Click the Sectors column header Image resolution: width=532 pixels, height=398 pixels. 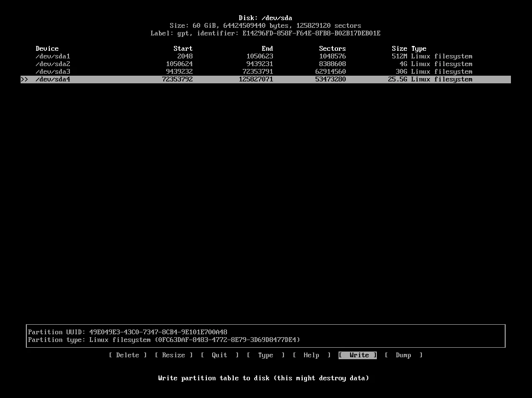[x=332, y=48]
